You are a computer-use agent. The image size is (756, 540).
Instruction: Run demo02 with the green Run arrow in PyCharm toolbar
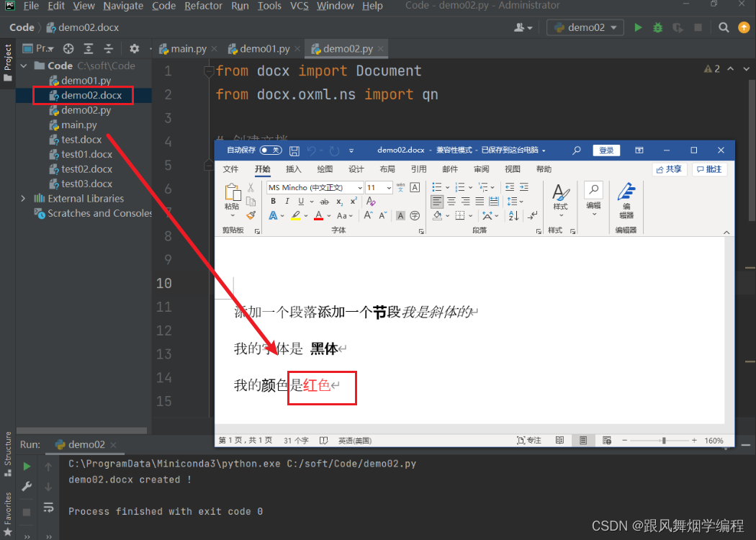pyautogui.click(x=638, y=27)
